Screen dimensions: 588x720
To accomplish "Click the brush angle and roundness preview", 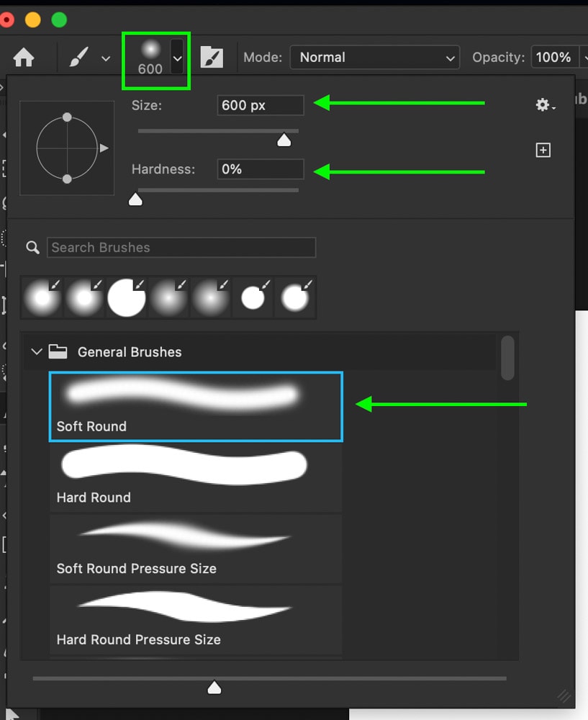I will [x=67, y=148].
